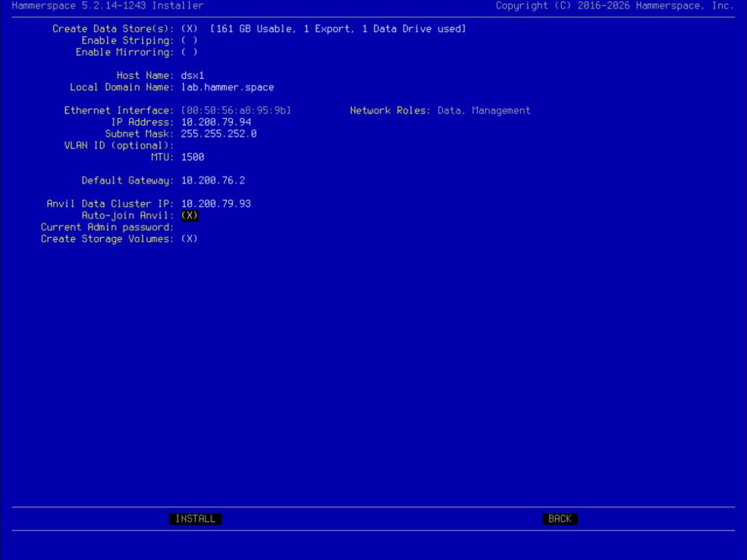The height and width of the screenshot is (560, 747).
Task: Select the Anvil Data Cluster IP field
Action: (x=216, y=204)
